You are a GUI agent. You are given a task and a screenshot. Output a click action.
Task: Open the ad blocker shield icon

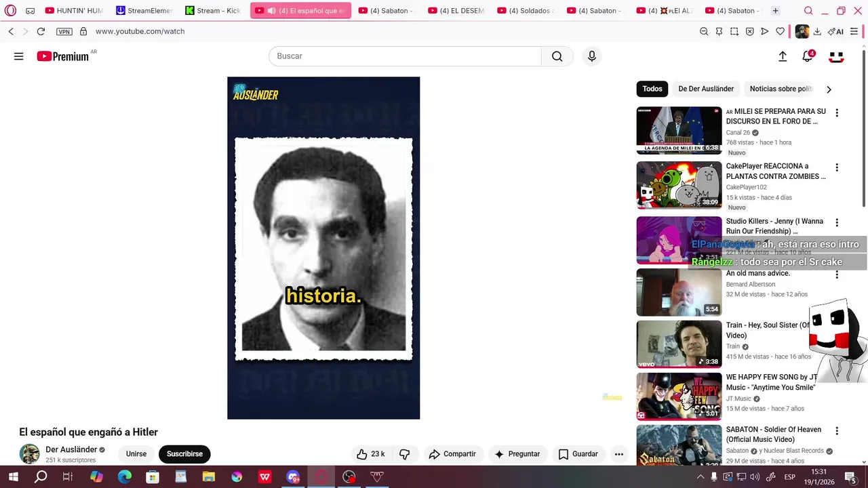pos(749,32)
